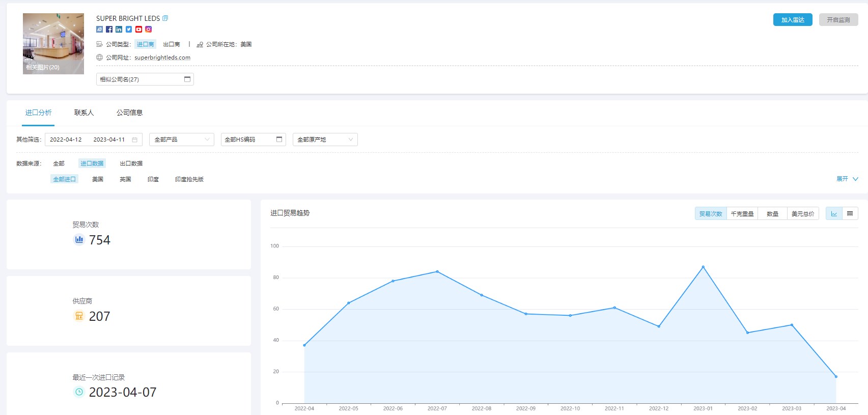Click end date 2023-04-11 field

(109, 140)
